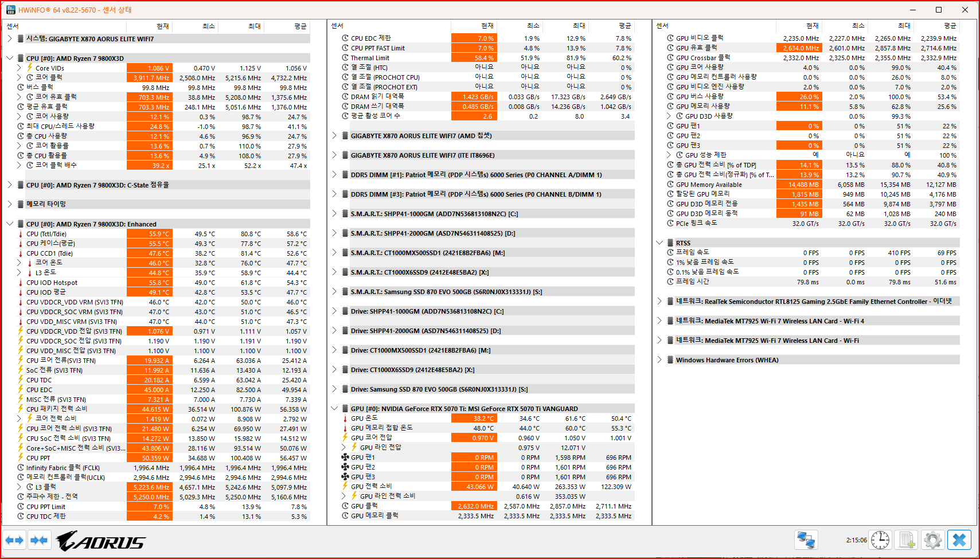Click the thermometer icon beside GPU 온도
Screen dimensions: 980x559
click(x=345, y=419)
